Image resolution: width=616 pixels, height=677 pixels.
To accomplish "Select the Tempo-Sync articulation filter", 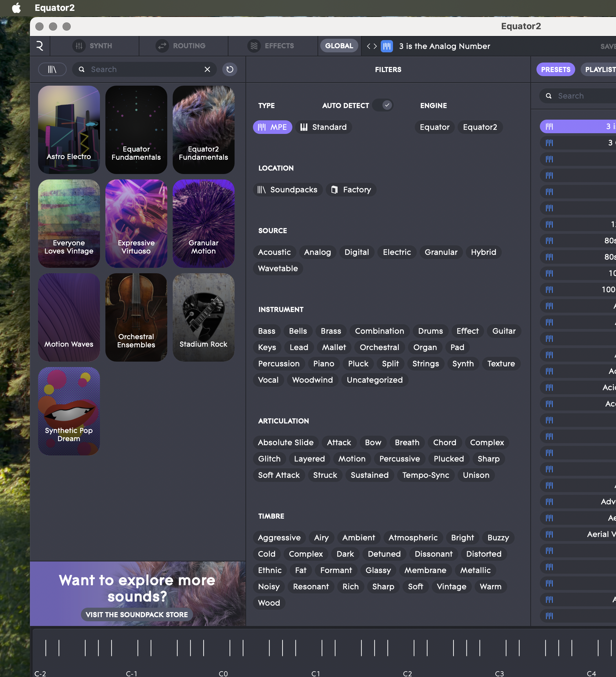I will coord(426,475).
